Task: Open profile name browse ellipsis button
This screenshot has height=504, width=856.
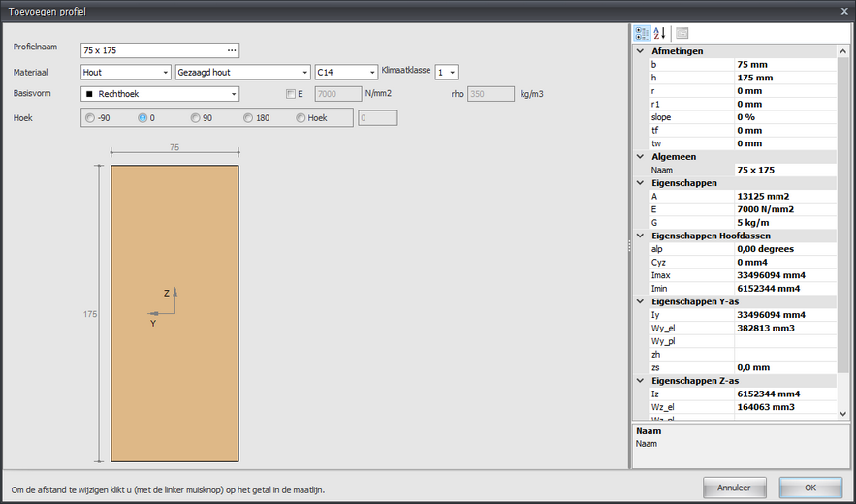Action: tap(232, 50)
